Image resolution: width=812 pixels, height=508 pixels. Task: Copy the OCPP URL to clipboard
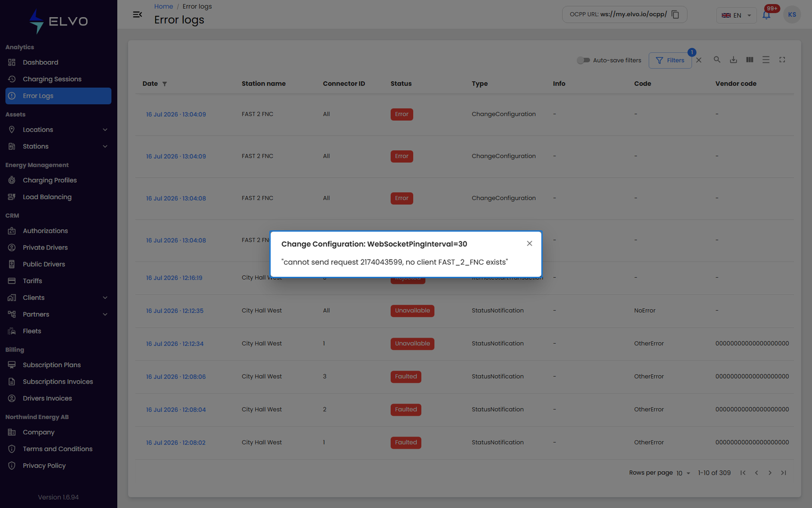point(675,14)
